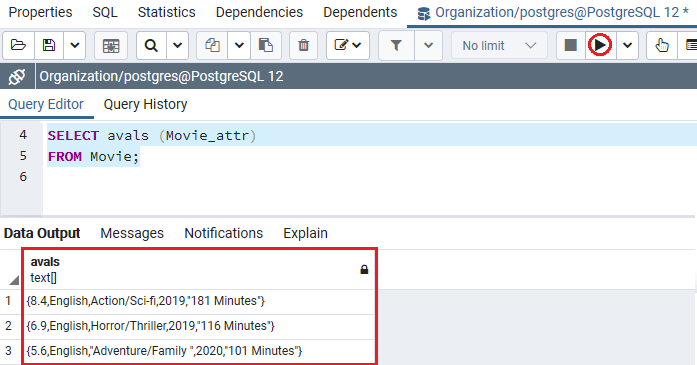
Task: Select result row number 2
Action: coord(8,326)
